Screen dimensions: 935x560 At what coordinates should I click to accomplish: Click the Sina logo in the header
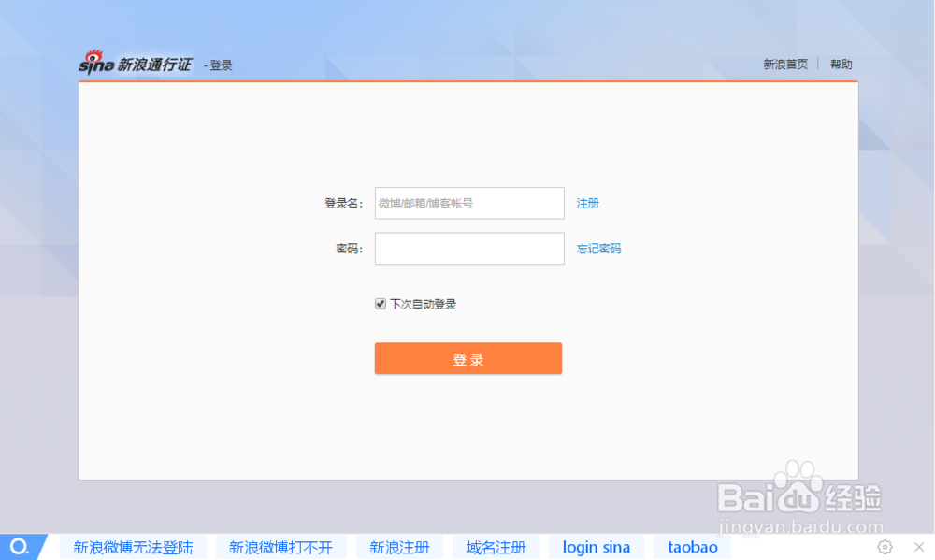click(x=96, y=63)
